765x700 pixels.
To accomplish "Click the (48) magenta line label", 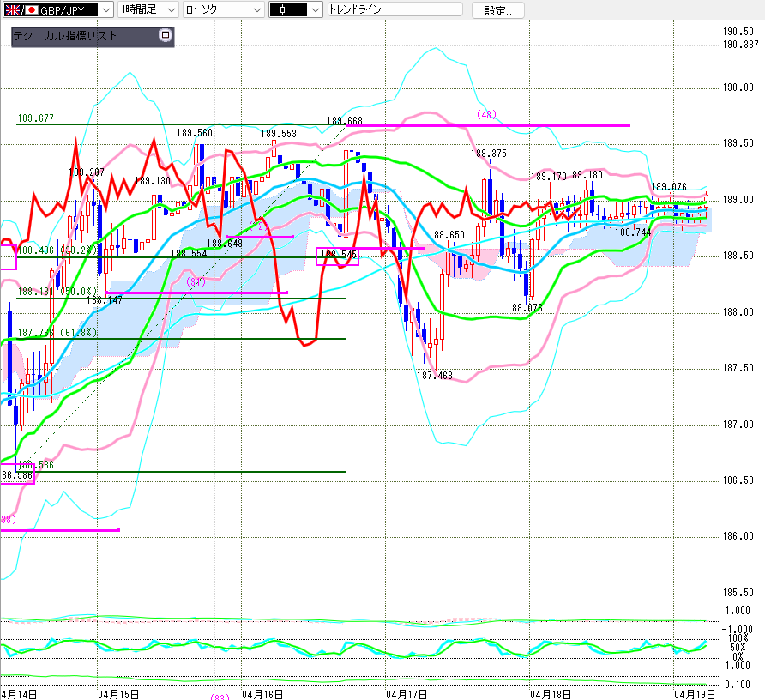I will tap(486, 114).
